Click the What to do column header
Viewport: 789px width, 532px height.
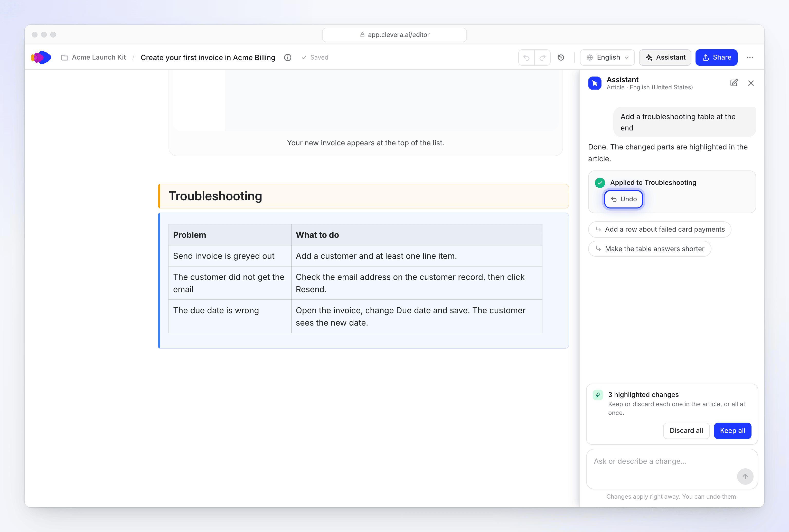tap(417, 235)
